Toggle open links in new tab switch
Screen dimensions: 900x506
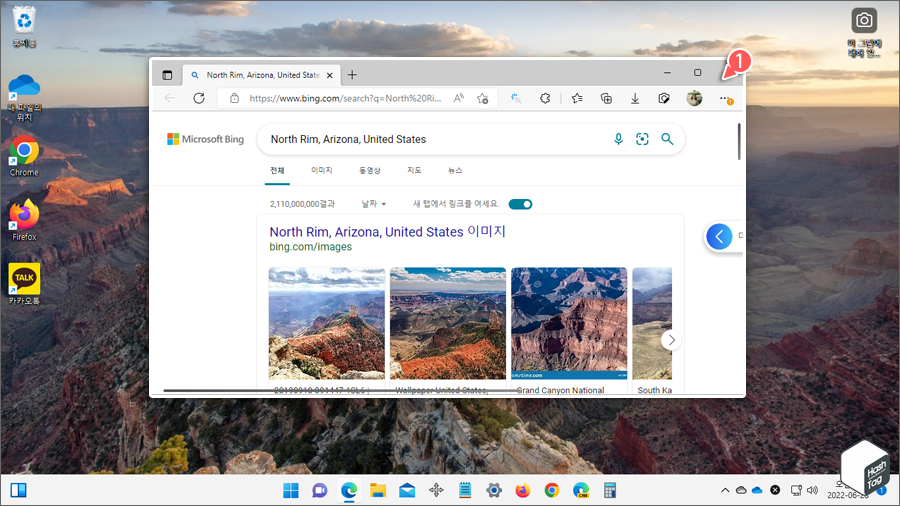tap(521, 204)
